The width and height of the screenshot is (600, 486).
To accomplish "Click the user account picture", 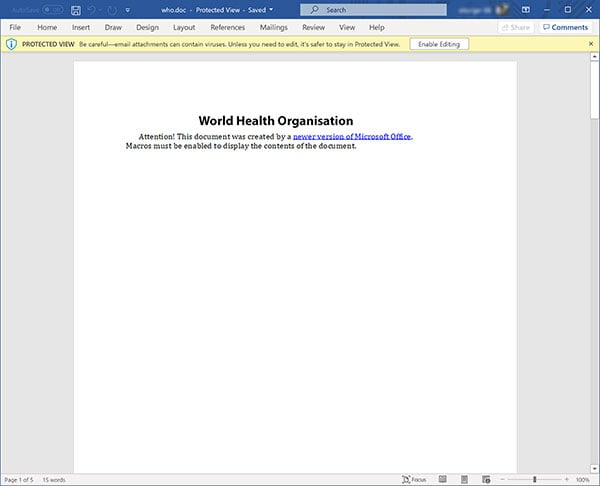I will click(502, 10).
